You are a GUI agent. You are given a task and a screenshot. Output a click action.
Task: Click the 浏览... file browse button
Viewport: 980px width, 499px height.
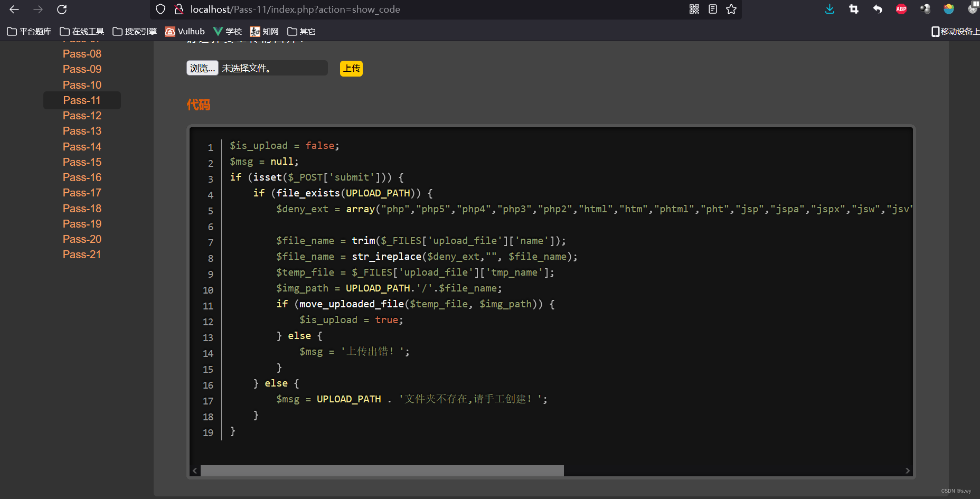[x=202, y=68]
